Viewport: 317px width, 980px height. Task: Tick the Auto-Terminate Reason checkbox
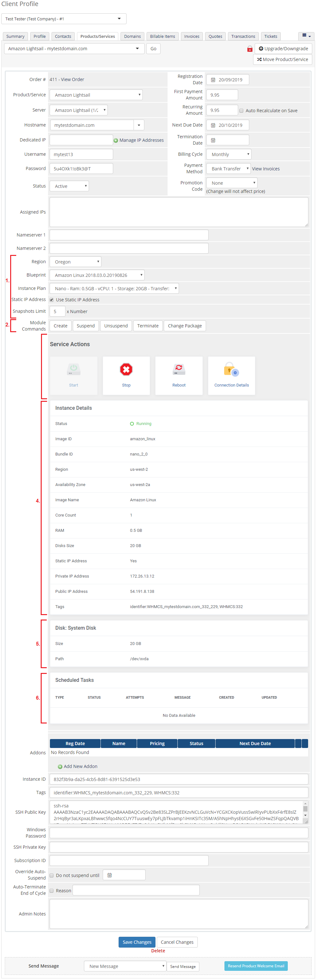[52, 891]
